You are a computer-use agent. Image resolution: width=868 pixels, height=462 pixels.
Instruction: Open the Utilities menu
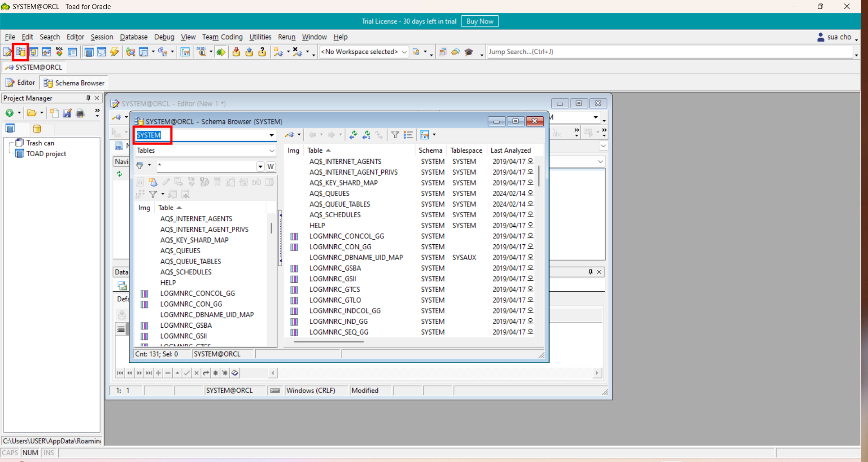tap(260, 37)
